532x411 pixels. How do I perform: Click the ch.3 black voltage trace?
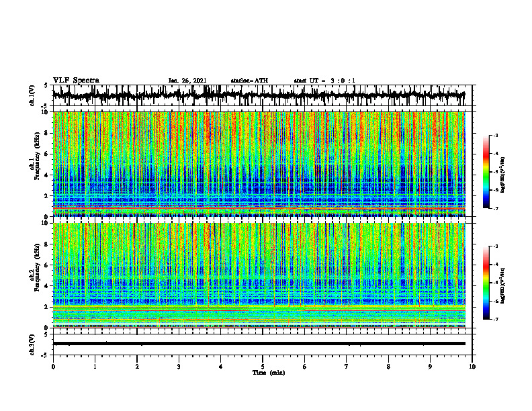(x=259, y=344)
